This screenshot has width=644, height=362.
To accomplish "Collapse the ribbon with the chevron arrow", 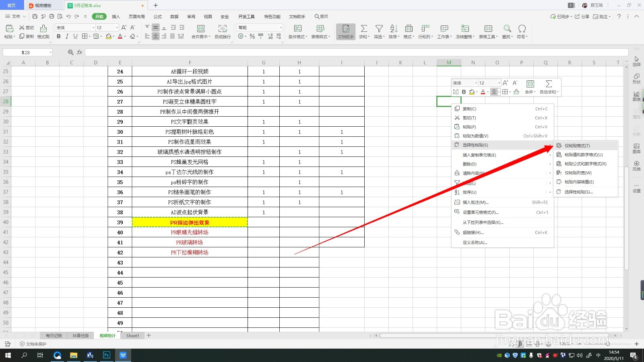I will tap(637, 16).
